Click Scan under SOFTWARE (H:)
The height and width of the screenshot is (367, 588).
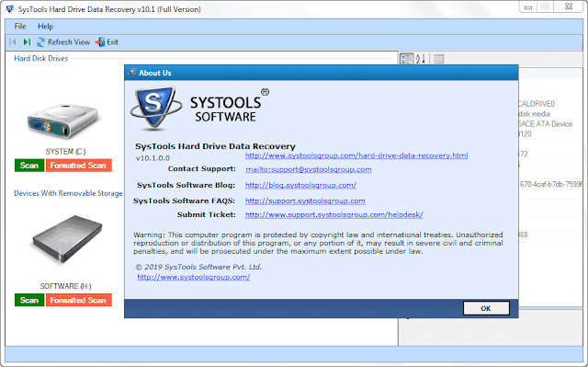[29, 300]
